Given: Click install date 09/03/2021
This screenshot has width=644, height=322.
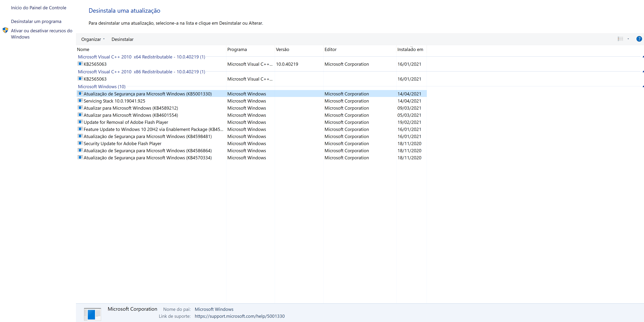Looking at the screenshot, I should coord(409,108).
